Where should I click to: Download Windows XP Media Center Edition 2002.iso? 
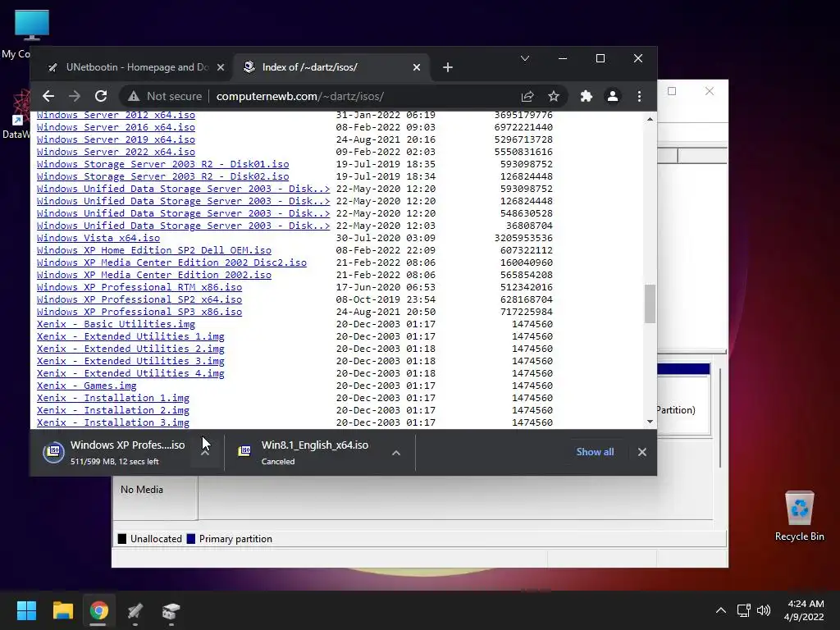coord(153,276)
